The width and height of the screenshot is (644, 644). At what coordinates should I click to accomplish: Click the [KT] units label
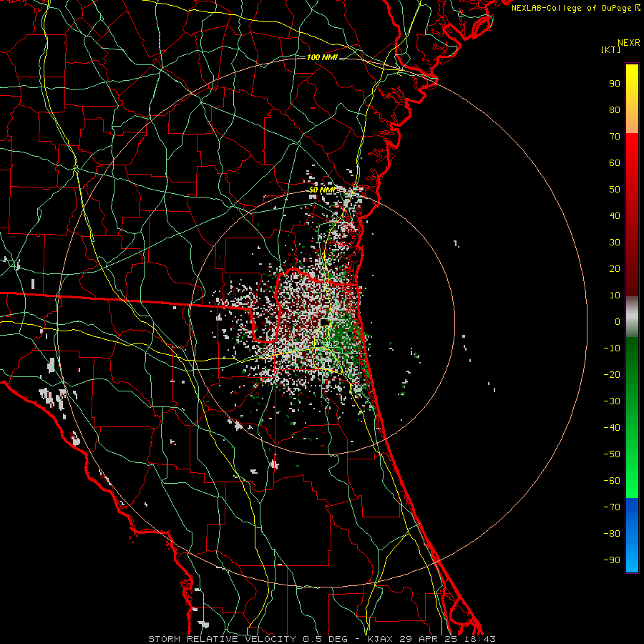(x=611, y=49)
